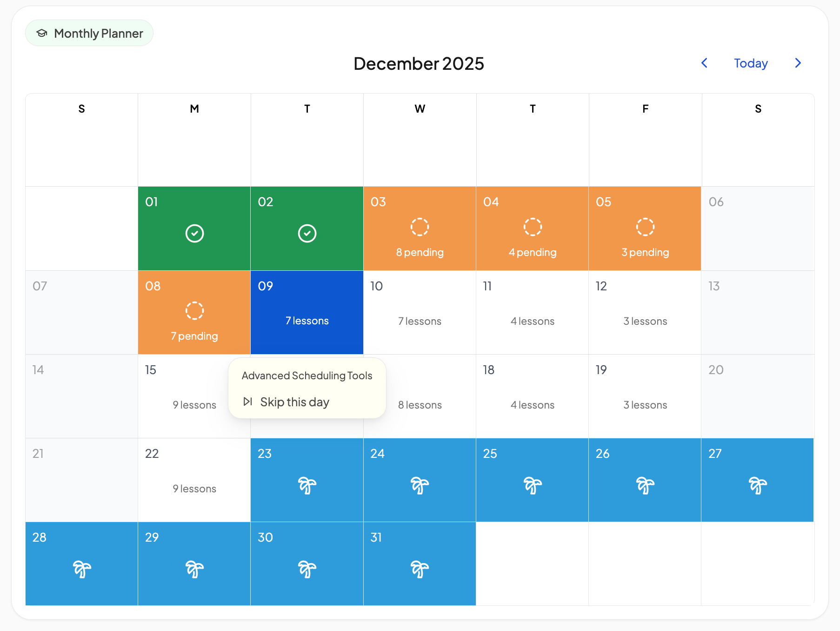Select the highlighted December 09 cell

[x=307, y=312]
